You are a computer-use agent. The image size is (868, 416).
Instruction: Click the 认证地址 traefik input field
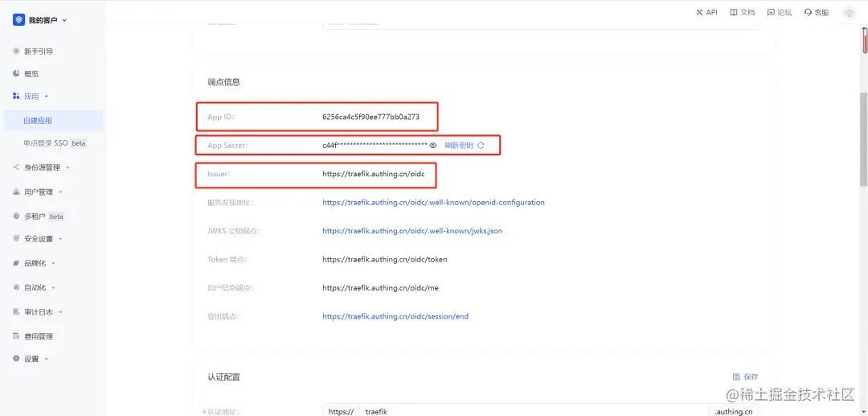click(534, 411)
